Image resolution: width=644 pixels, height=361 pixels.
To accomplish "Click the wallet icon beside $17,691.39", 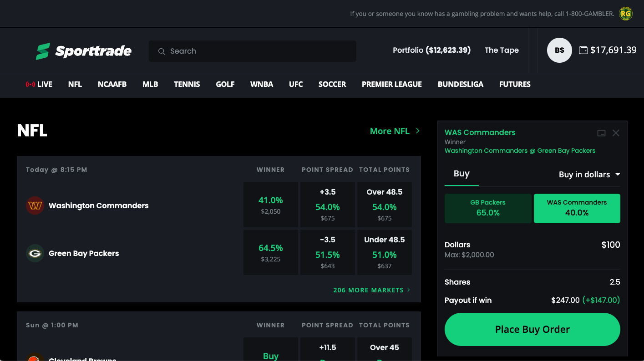I will coord(583,50).
